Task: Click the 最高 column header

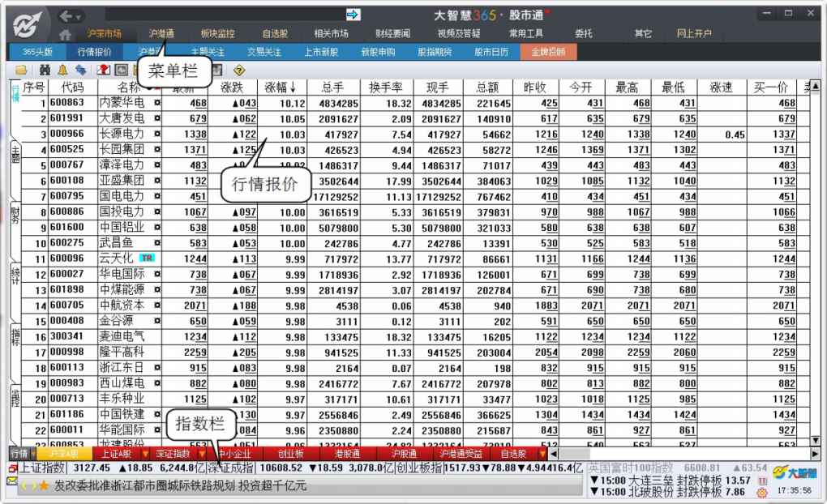Action: (x=627, y=88)
